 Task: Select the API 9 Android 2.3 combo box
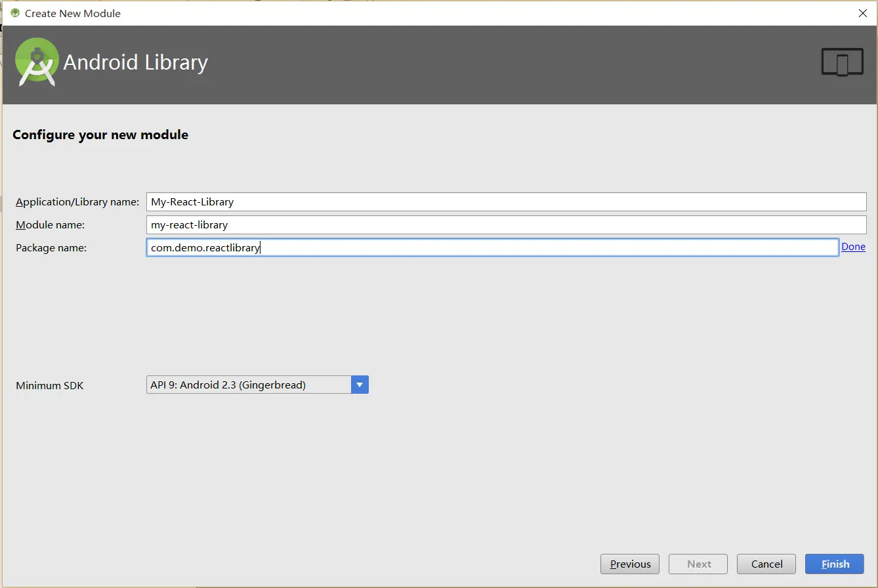(x=257, y=385)
